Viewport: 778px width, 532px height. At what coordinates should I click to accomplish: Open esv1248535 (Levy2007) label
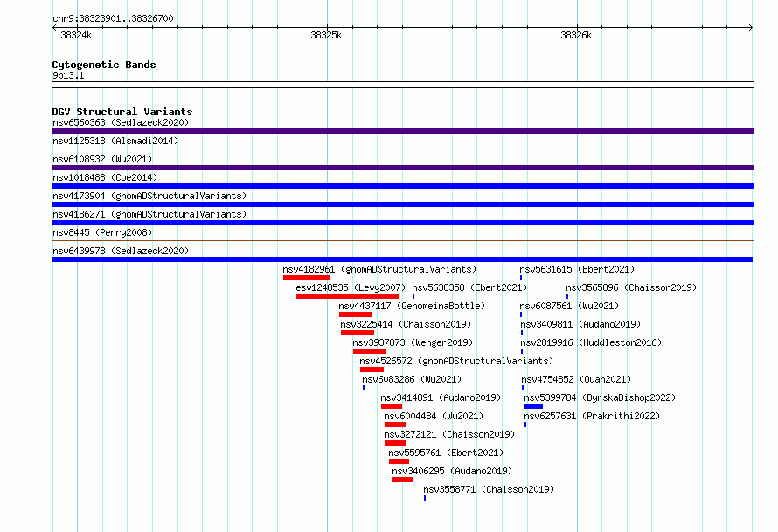pos(351,287)
